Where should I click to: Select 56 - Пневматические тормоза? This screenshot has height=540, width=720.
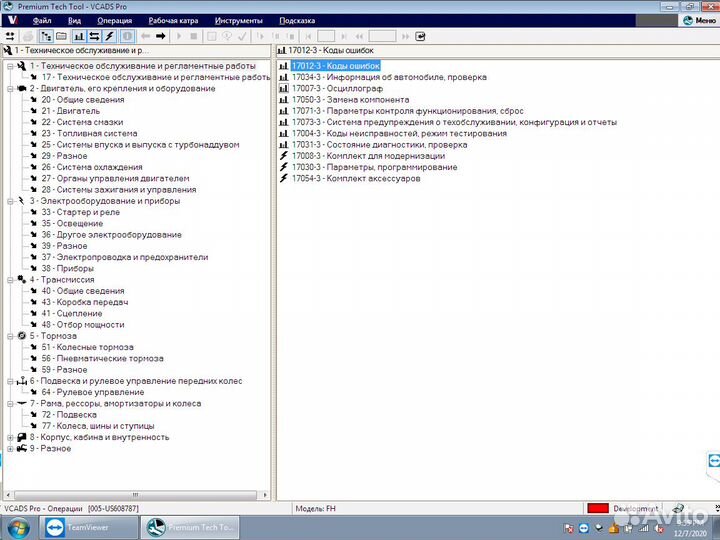pos(102,359)
